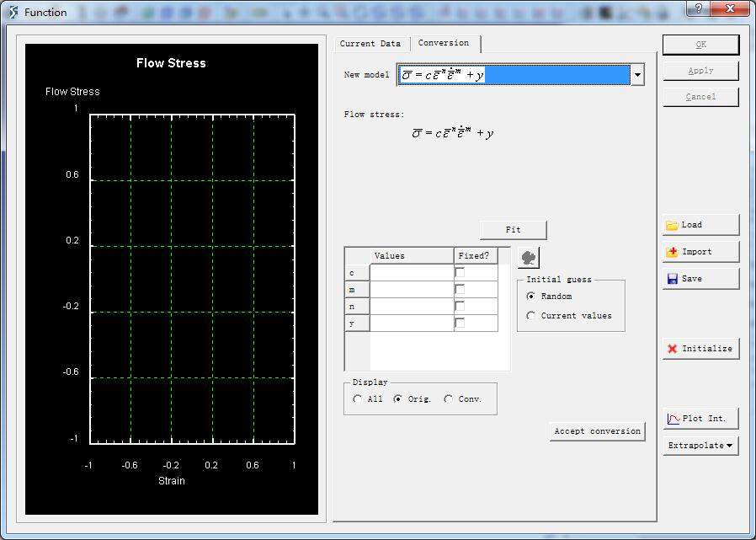Select Current values initial guess option
The image size is (756, 540).
point(530,316)
